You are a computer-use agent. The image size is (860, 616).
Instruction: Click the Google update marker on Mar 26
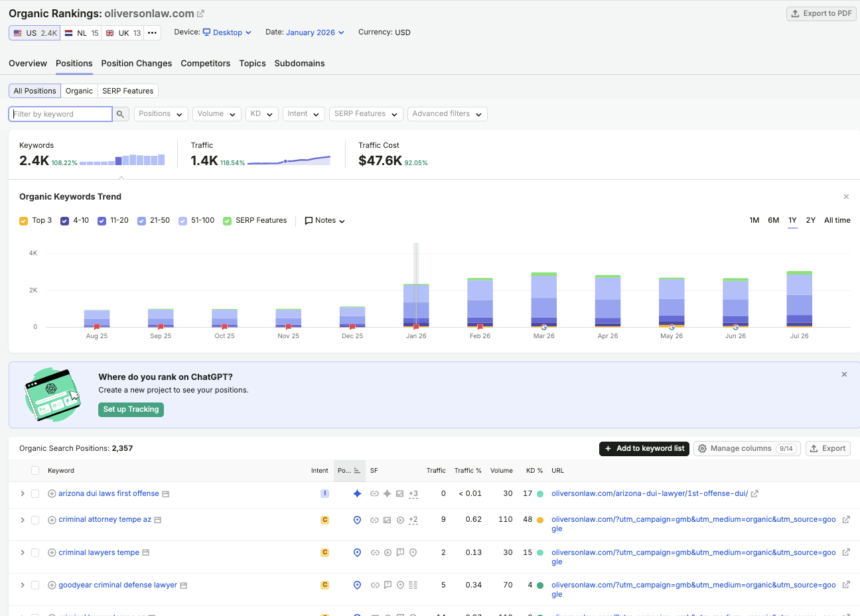click(x=544, y=327)
